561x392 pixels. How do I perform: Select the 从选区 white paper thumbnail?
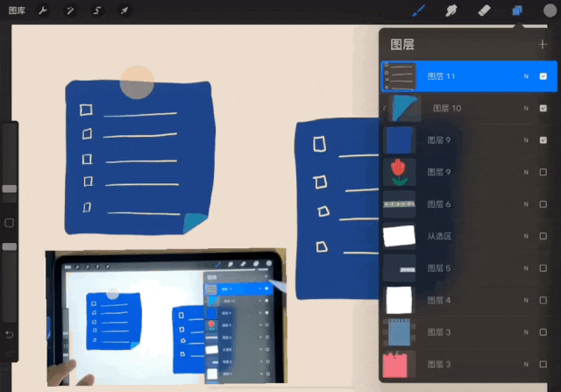(400, 236)
